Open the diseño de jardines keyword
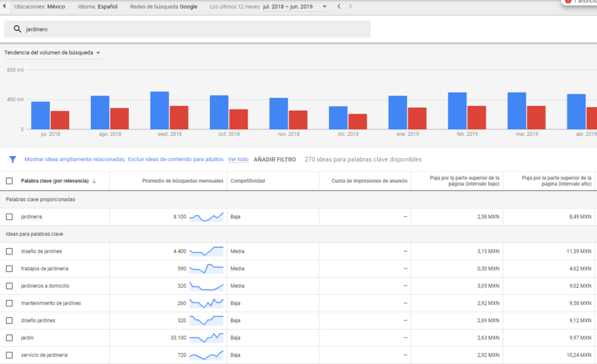Image resolution: width=597 pixels, height=364 pixels. (x=41, y=252)
